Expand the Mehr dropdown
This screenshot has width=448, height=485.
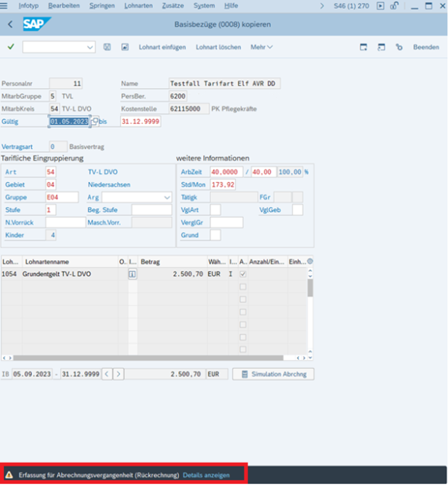(262, 47)
